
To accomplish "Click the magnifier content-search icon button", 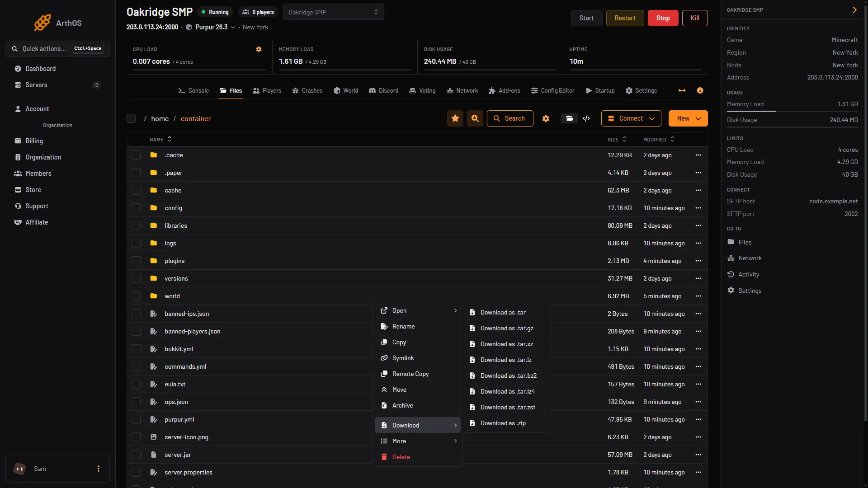I will [475, 118].
